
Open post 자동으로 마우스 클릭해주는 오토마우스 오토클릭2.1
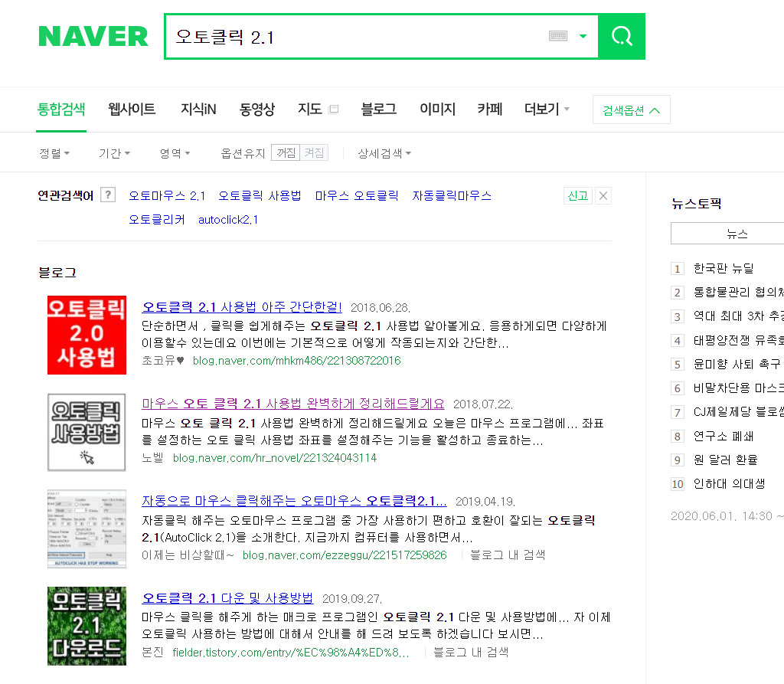click(x=295, y=501)
